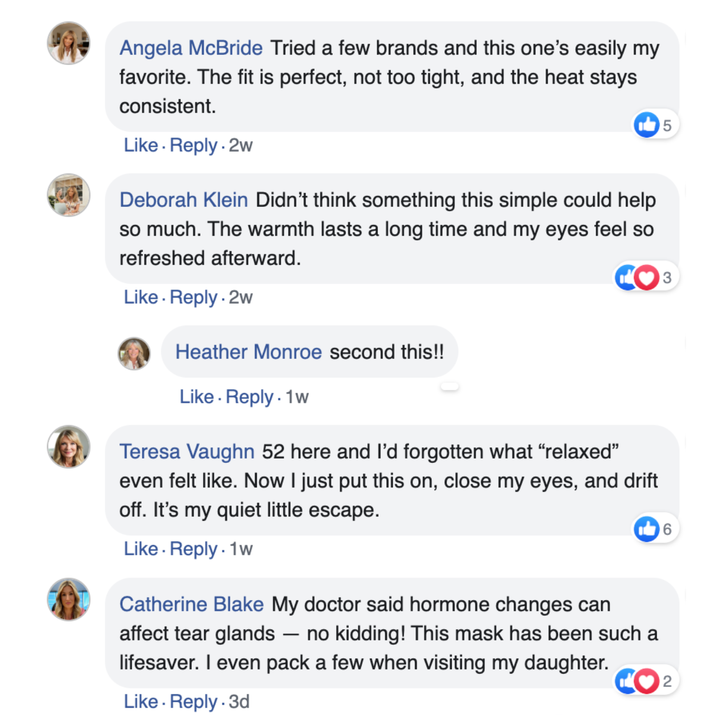This screenshot has width=728, height=728.
Task: Visit Heather Monroe's profile via name
Action: [x=249, y=352]
